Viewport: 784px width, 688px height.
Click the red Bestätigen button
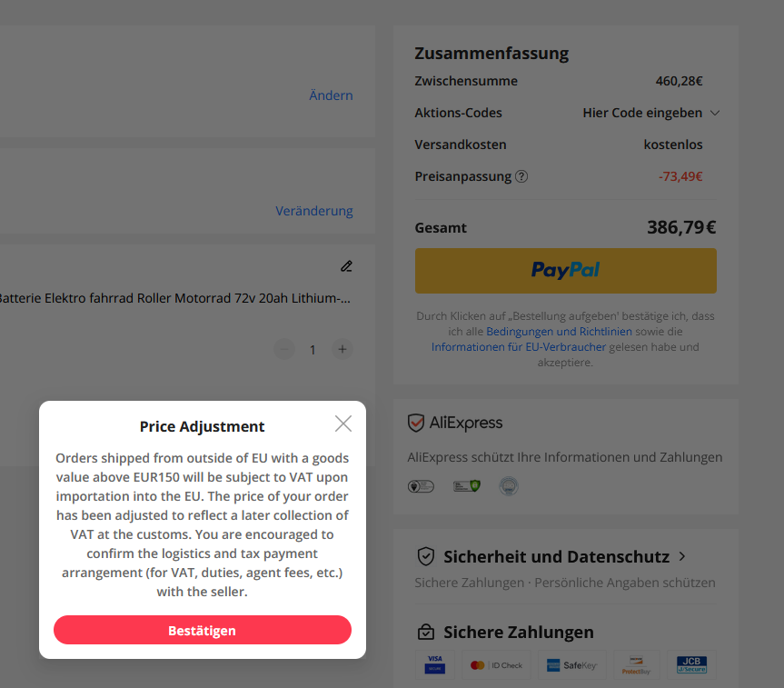pos(202,630)
